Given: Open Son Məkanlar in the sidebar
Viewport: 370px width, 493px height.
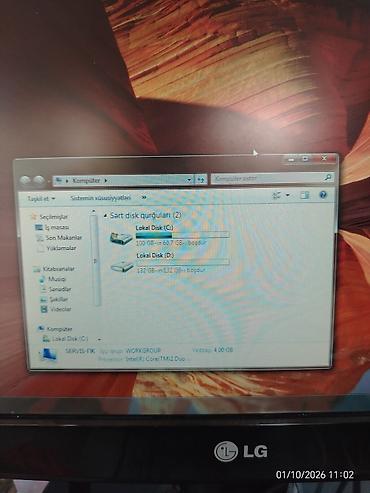Looking at the screenshot, I should [x=64, y=238].
